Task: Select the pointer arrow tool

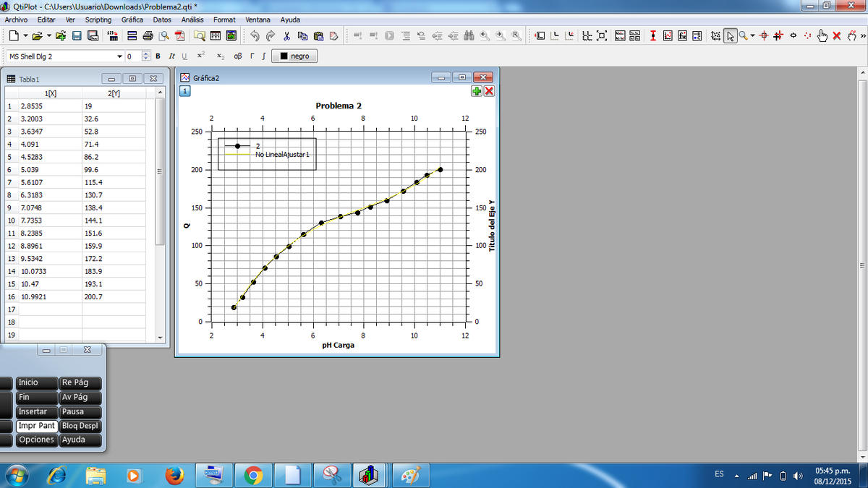Action: 731,35
